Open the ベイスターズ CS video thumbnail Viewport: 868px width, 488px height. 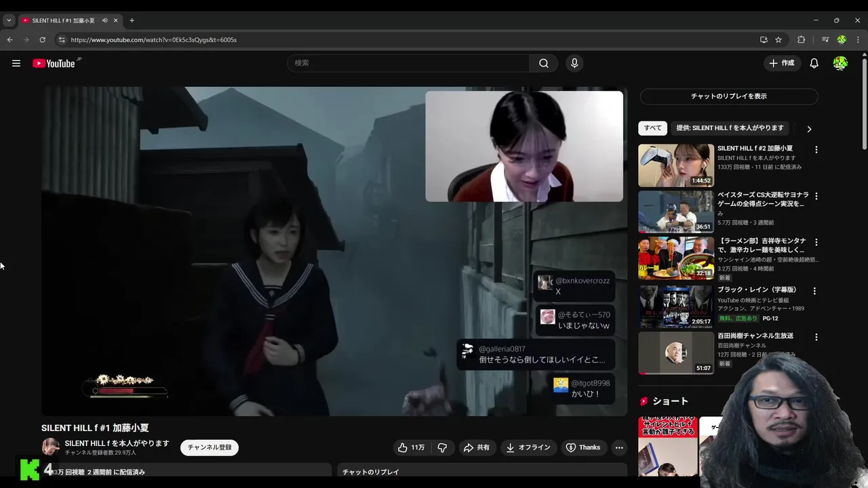(x=676, y=211)
